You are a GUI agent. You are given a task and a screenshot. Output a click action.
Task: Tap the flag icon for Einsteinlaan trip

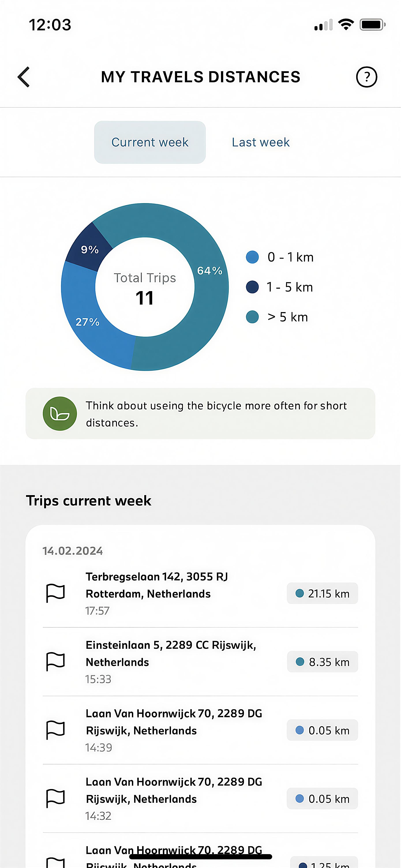click(55, 661)
